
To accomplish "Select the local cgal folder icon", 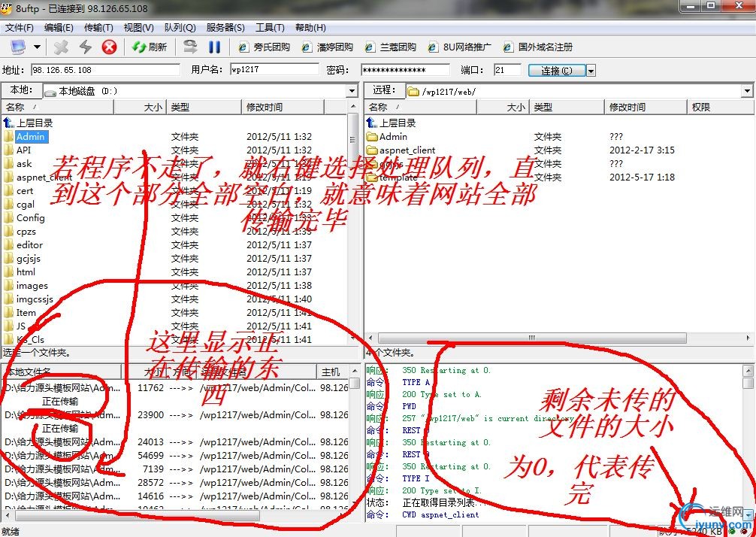I will [x=9, y=204].
